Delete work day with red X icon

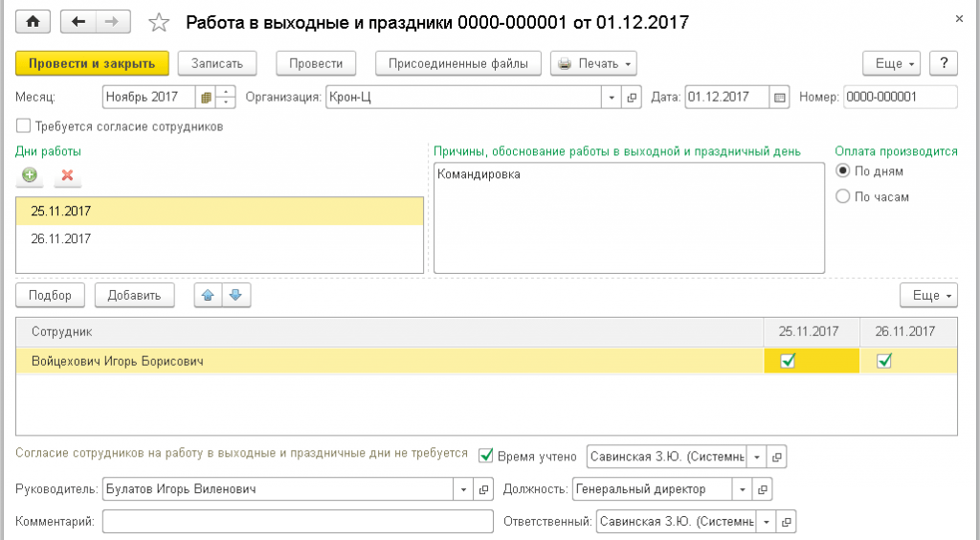(67, 175)
